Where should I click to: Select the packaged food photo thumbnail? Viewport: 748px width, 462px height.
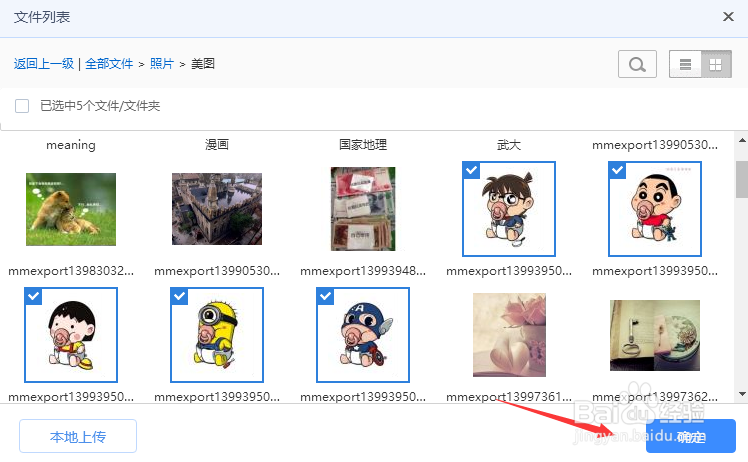[x=363, y=209]
